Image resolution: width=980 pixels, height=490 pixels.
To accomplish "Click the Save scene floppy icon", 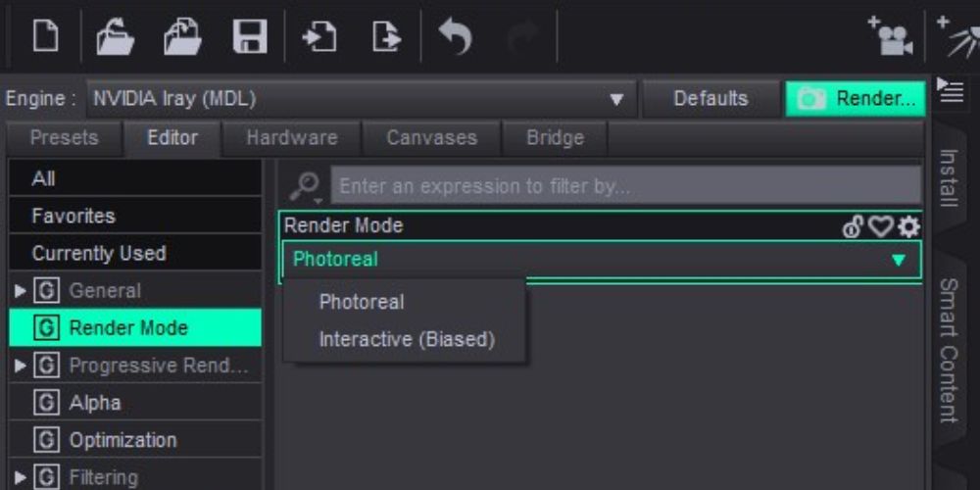I will pyautogui.click(x=249, y=37).
